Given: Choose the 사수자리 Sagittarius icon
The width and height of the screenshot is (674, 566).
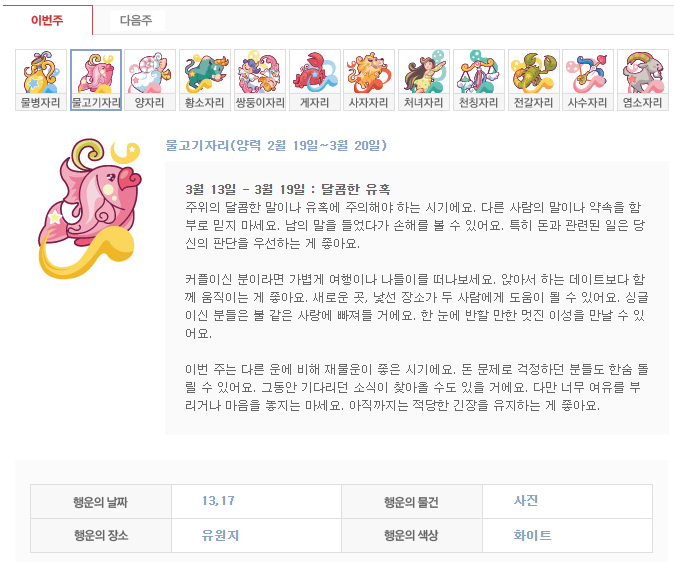Looking at the screenshot, I should [x=588, y=80].
